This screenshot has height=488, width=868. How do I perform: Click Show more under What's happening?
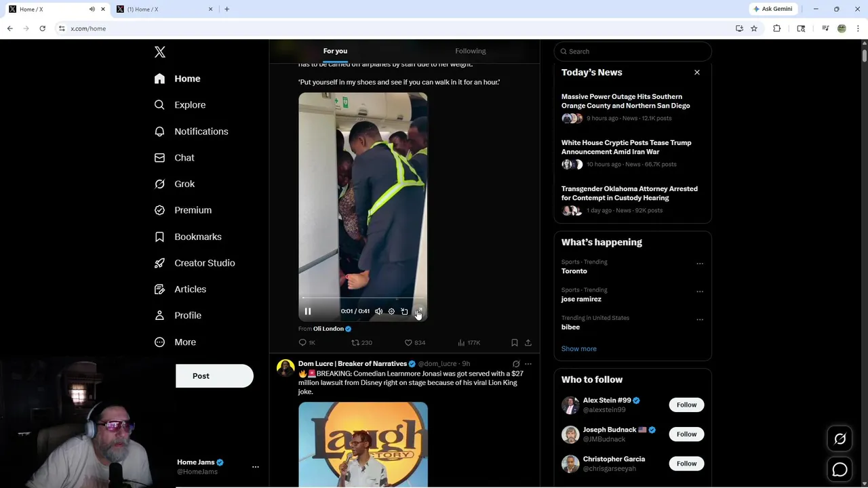578,348
